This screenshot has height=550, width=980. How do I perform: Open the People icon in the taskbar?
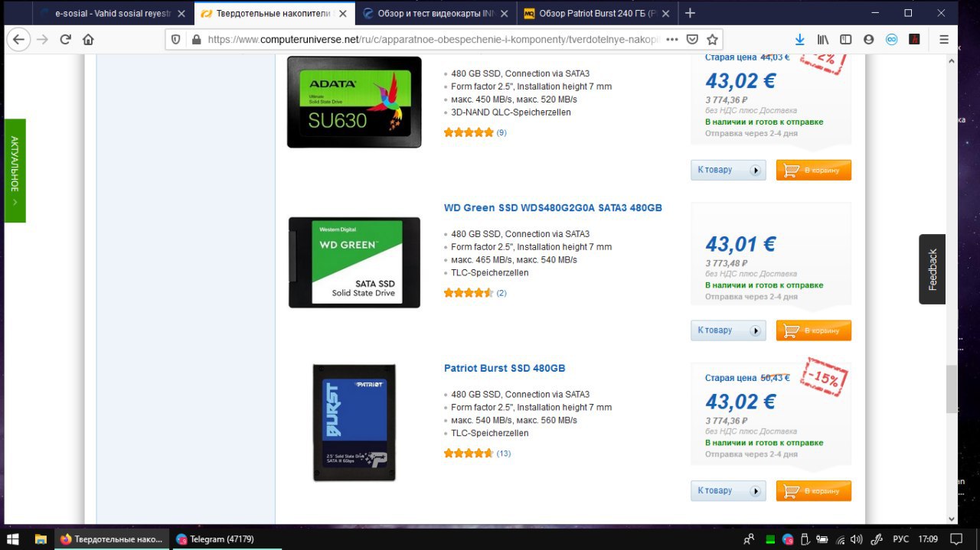[x=750, y=539]
